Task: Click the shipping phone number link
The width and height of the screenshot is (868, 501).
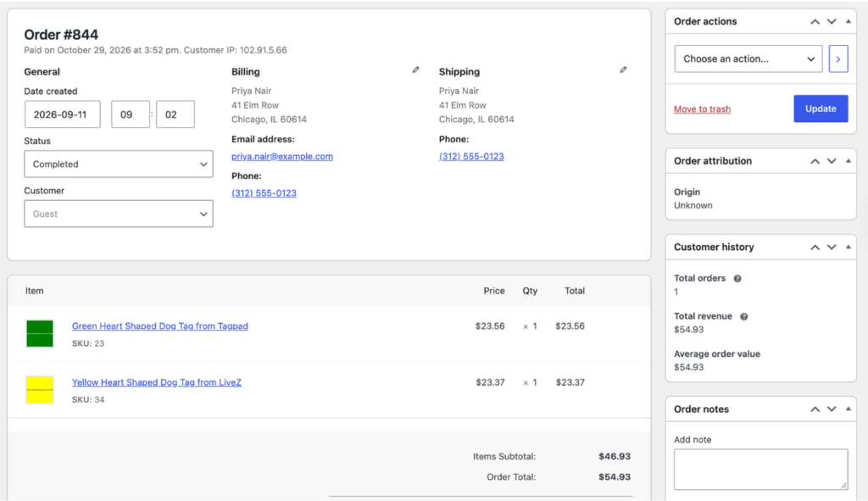Action: click(x=471, y=156)
